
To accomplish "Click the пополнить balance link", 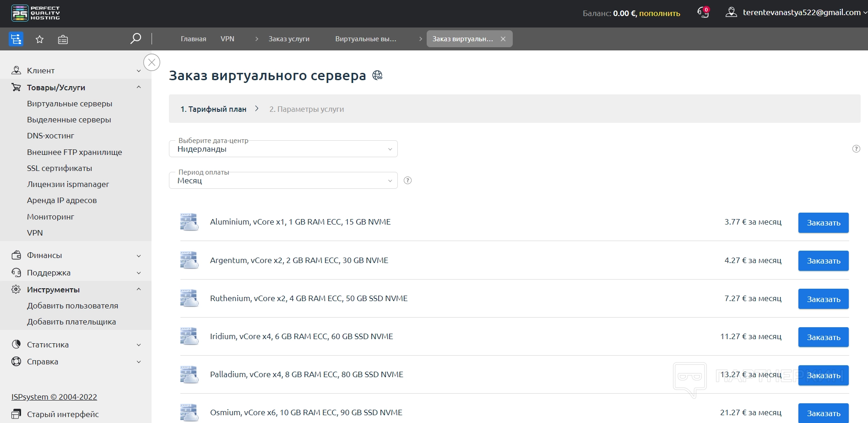I will (x=659, y=14).
